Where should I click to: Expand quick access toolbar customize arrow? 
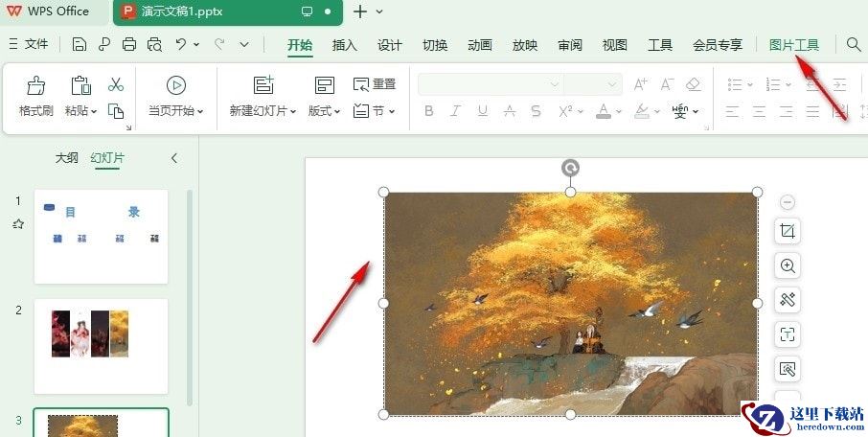[x=244, y=44]
